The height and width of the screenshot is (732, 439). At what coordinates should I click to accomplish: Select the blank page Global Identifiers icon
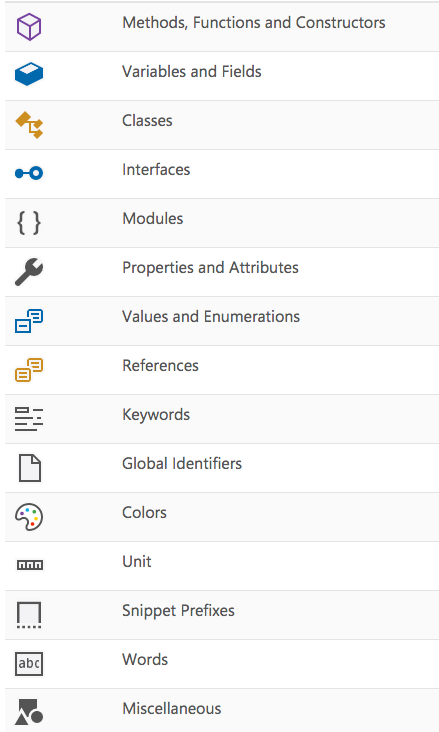(30, 468)
